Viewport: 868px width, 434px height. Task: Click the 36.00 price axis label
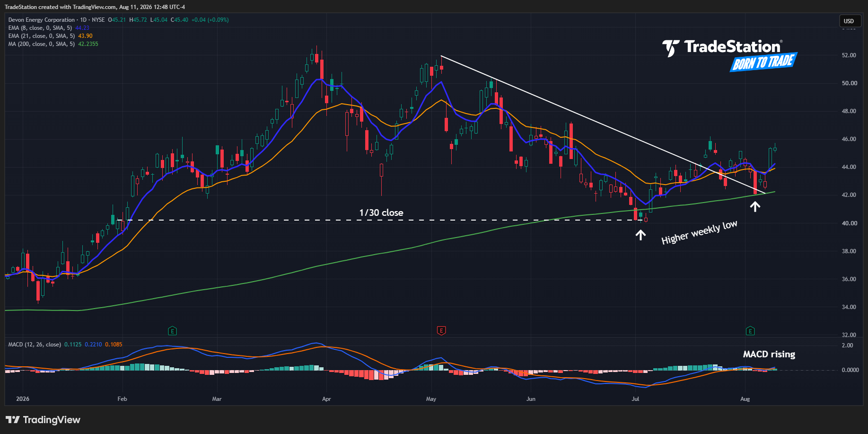[x=849, y=279]
